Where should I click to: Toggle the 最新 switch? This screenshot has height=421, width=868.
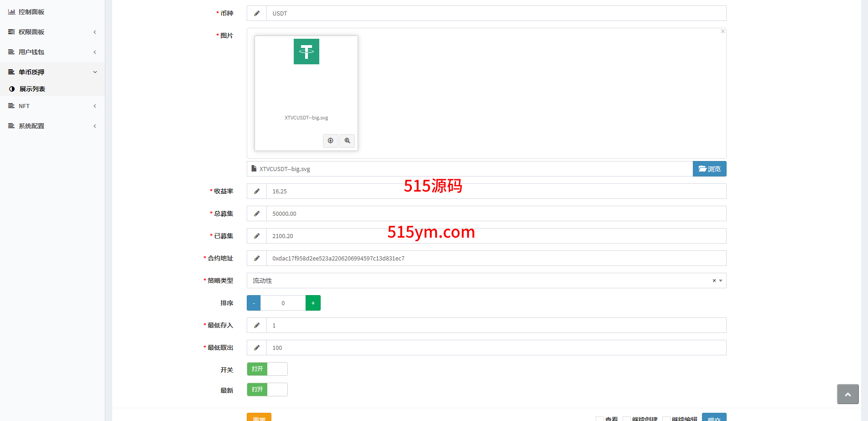pos(267,390)
